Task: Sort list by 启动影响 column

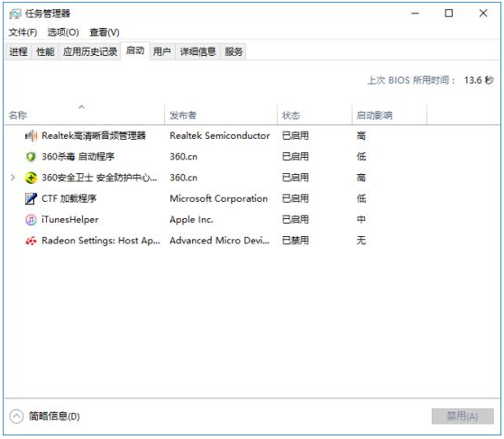Action: 389,114
